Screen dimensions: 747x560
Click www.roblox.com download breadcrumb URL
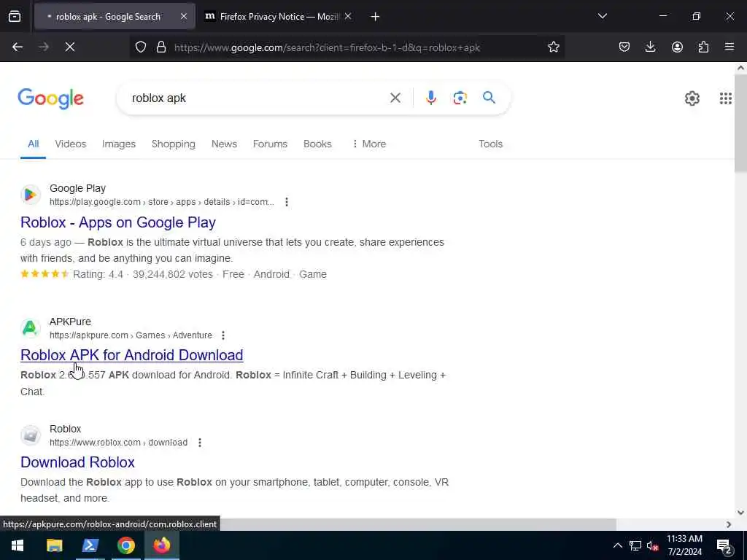point(118,443)
